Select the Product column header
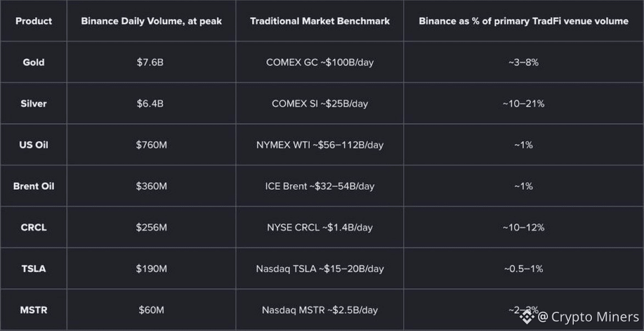The image size is (644, 331). pyautogui.click(x=33, y=21)
